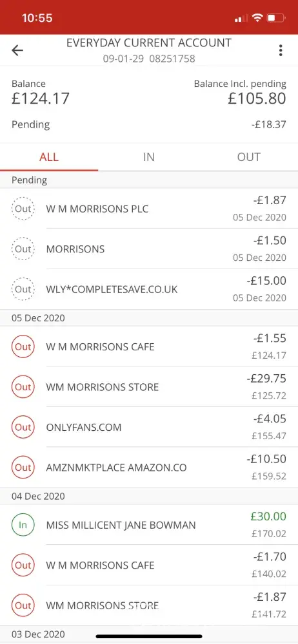The height and width of the screenshot is (644, 298).
Task: Open the W M MORRISONS CAFE -£1.55 transaction
Action: 149,346
